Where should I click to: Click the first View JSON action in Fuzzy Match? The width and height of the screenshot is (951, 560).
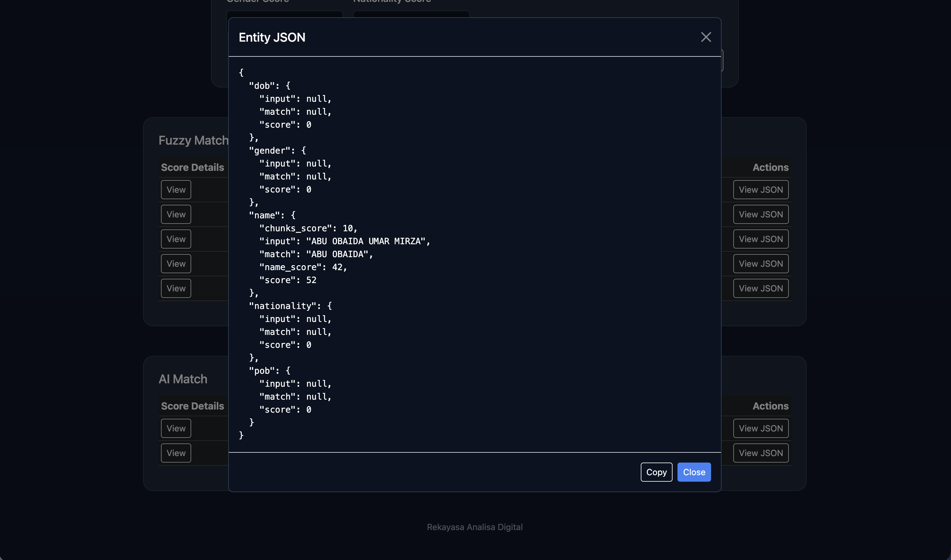(x=761, y=189)
